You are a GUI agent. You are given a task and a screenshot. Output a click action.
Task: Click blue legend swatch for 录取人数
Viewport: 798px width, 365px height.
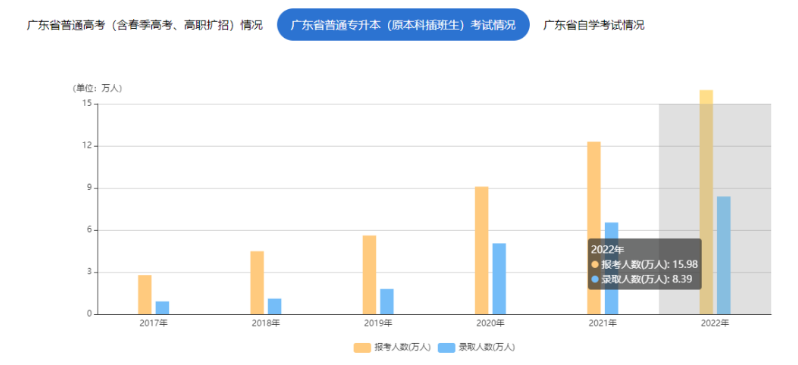click(x=446, y=348)
